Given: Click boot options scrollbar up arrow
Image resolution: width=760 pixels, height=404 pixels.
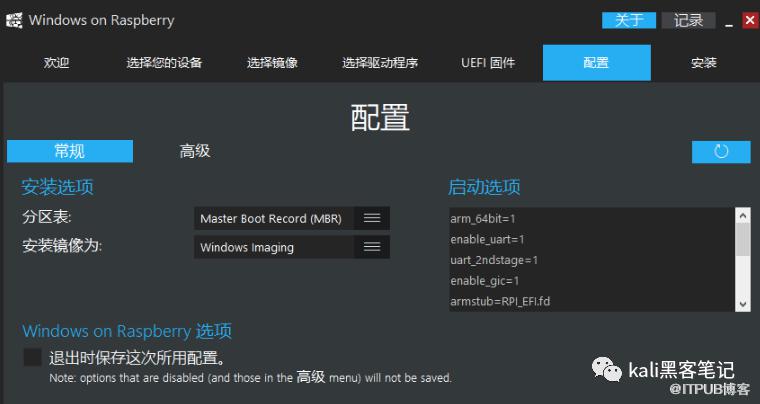Looking at the screenshot, I should pos(743,215).
